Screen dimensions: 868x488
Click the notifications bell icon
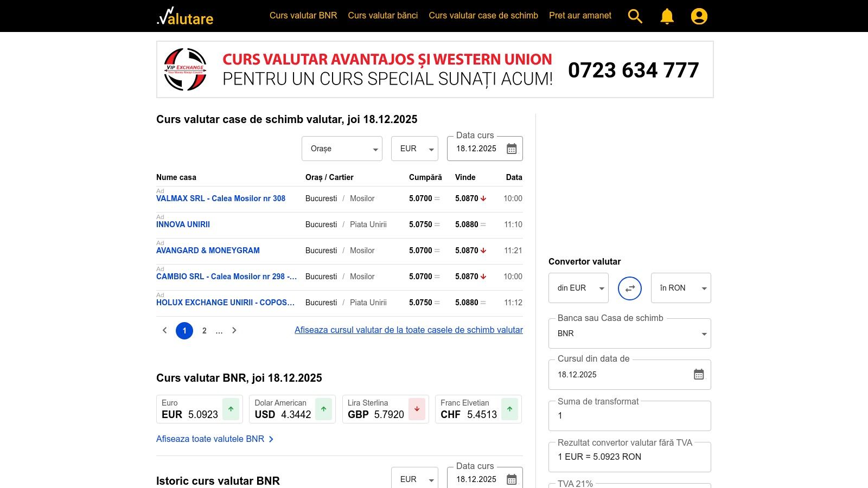[x=667, y=16]
